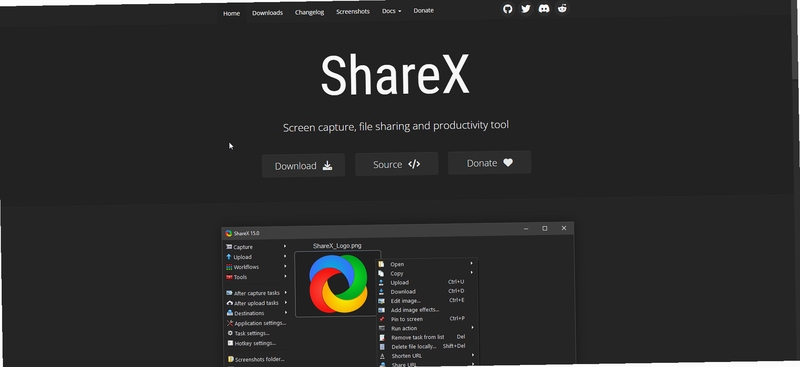Open the Twitter icon link
This screenshot has height=367, width=800.
tap(526, 9)
